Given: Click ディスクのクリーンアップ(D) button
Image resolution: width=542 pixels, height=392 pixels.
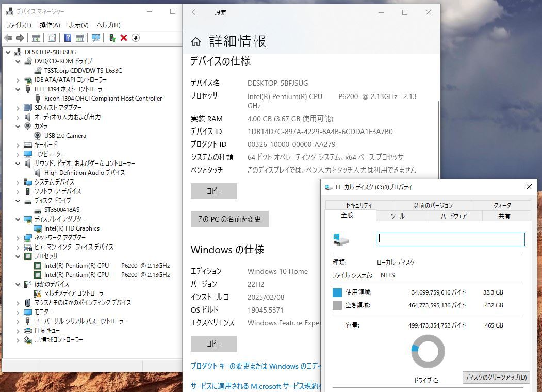Looking at the screenshot, I should pyautogui.click(x=496, y=377).
